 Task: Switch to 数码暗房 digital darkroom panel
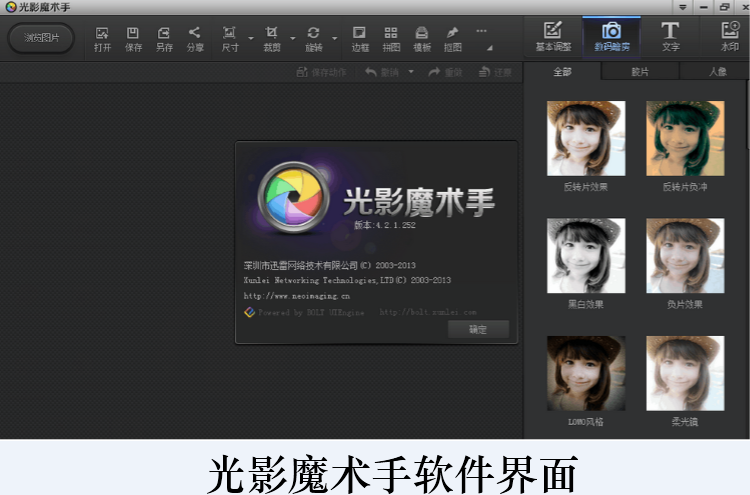[611, 37]
